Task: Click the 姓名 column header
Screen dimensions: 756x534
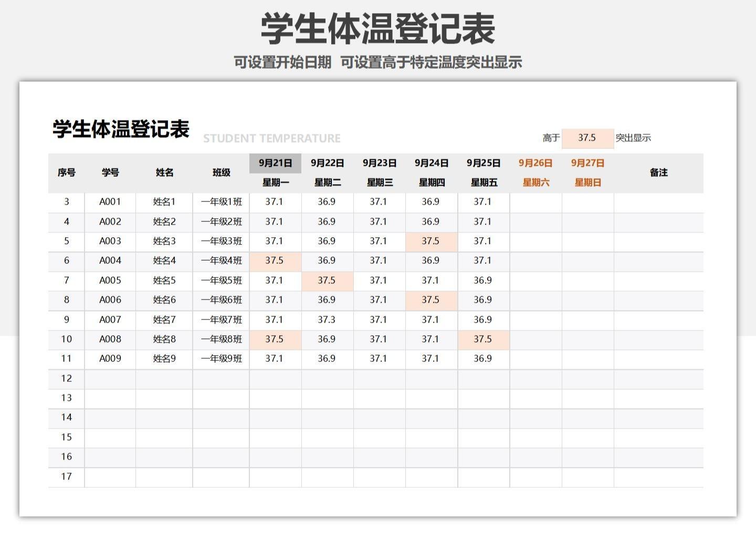Action: point(164,173)
